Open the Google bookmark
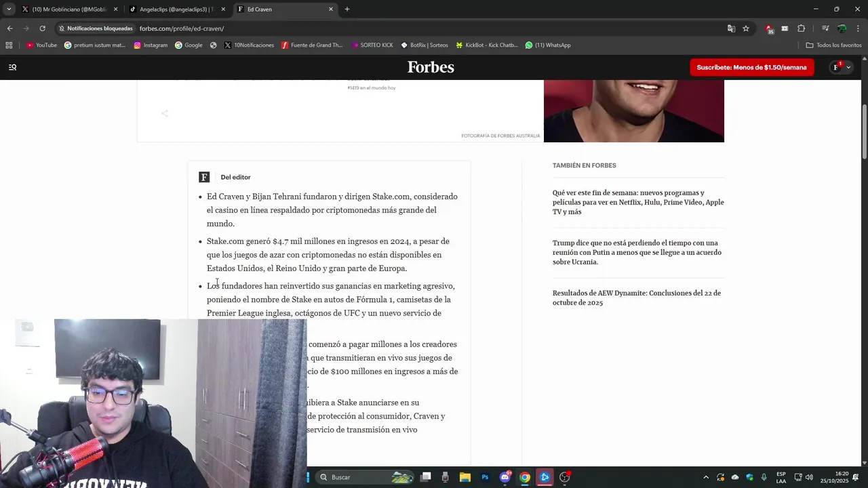The width and height of the screenshot is (868, 488). (189, 45)
